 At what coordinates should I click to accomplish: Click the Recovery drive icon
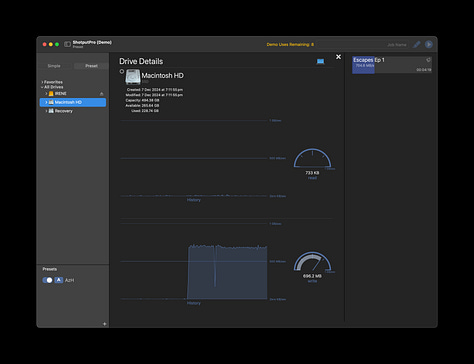point(51,111)
